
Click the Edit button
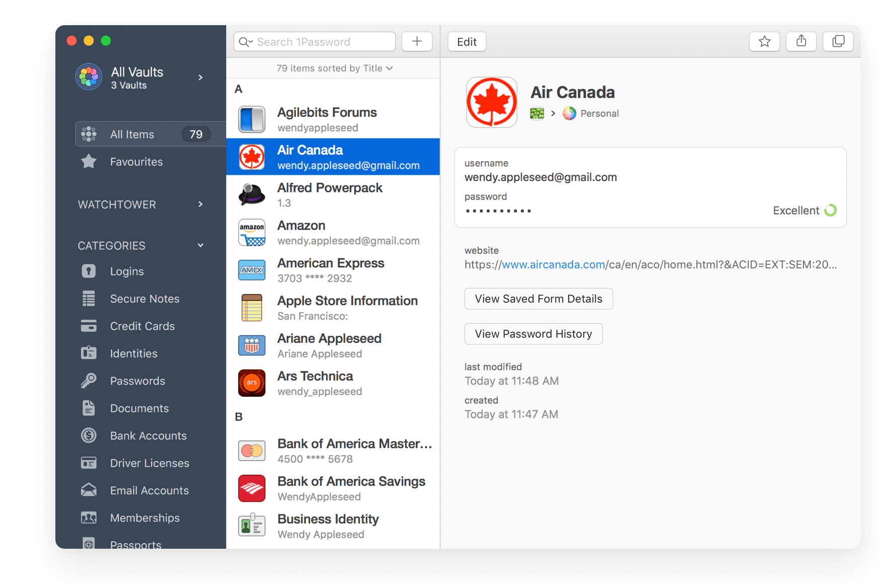coord(467,42)
